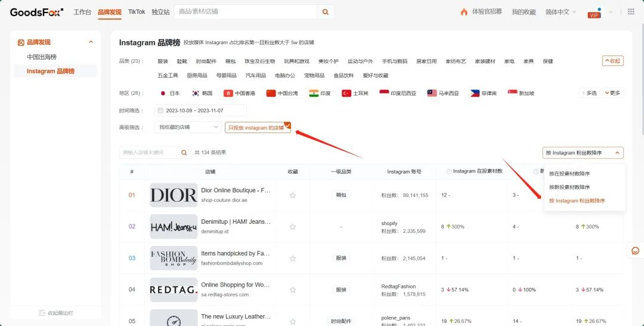
Task: Open the 我收藏的店铺 dropdown
Action: tap(188, 127)
